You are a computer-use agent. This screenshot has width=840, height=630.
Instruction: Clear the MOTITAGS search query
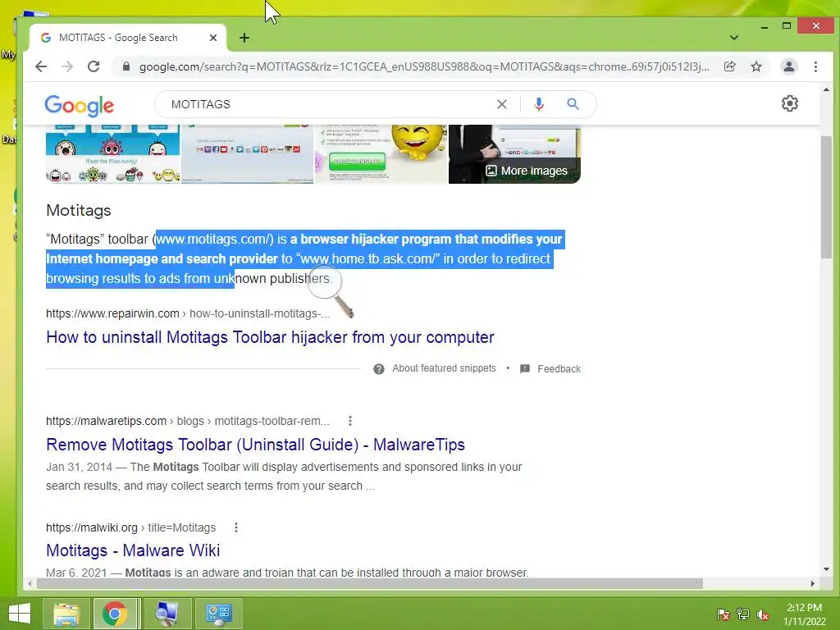tap(501, 104)
